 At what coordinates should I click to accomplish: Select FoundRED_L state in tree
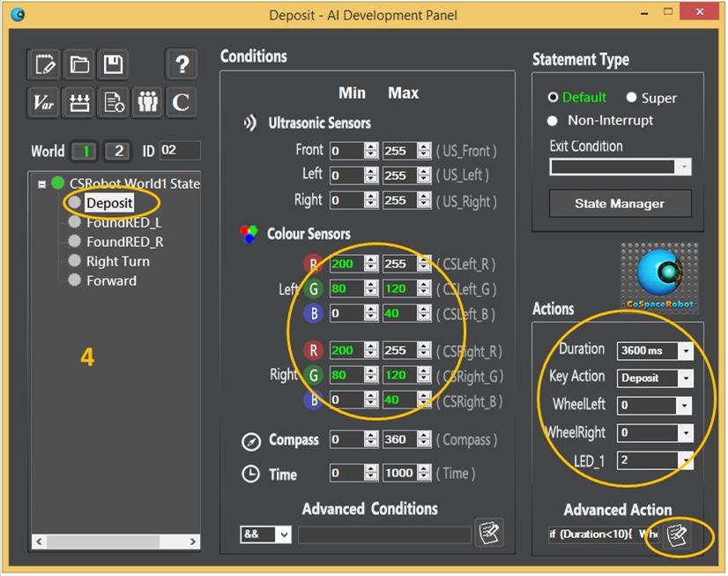pos(123,222)
